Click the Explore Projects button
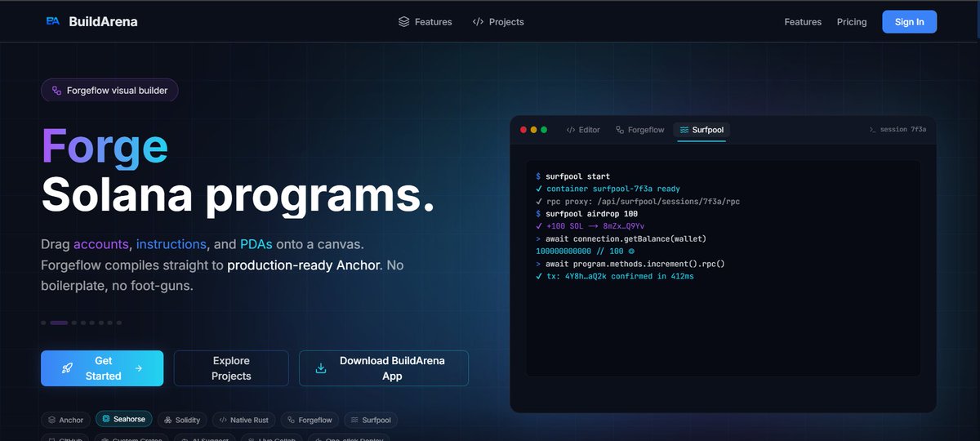Screen dimensions: 980x441 coord(231,368)
